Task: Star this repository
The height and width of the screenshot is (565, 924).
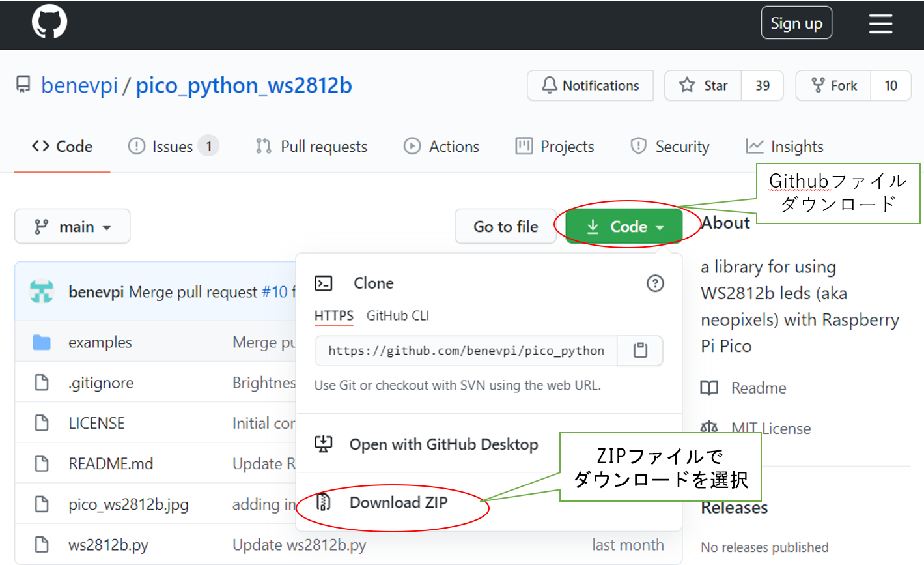Action: tap(703, 85)
